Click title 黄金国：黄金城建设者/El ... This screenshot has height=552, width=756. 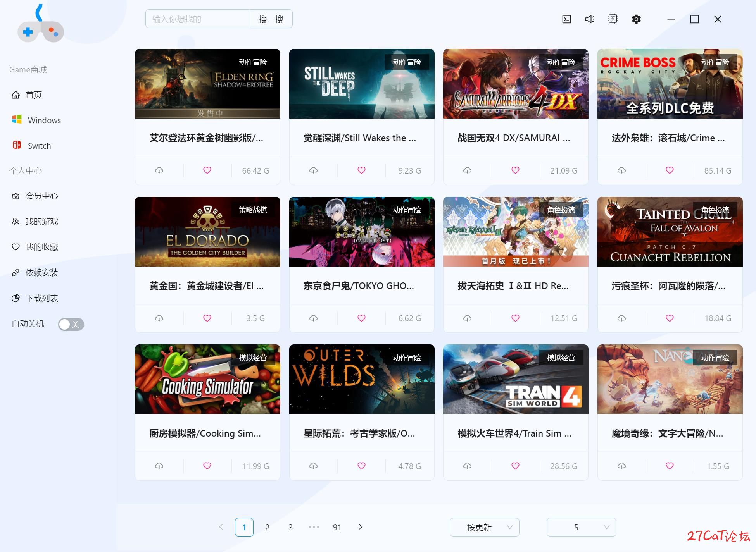pyautogui.click(x=207, y=286)
